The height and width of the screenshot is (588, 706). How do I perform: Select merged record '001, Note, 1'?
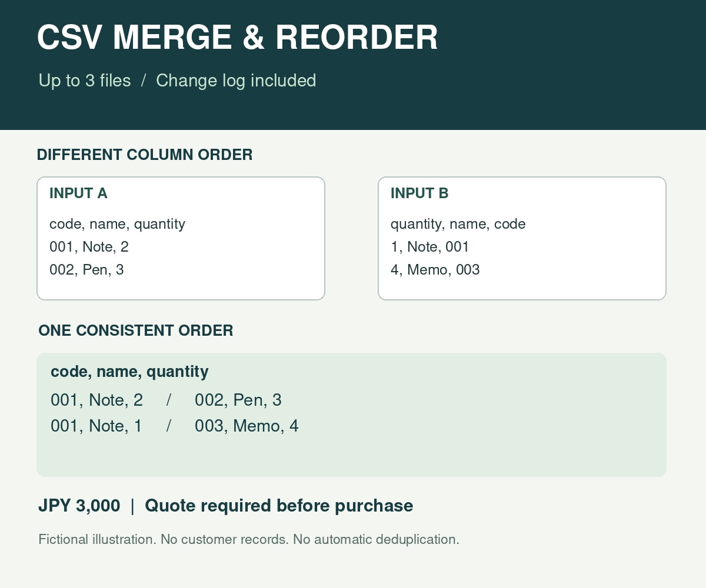point(96,426)
